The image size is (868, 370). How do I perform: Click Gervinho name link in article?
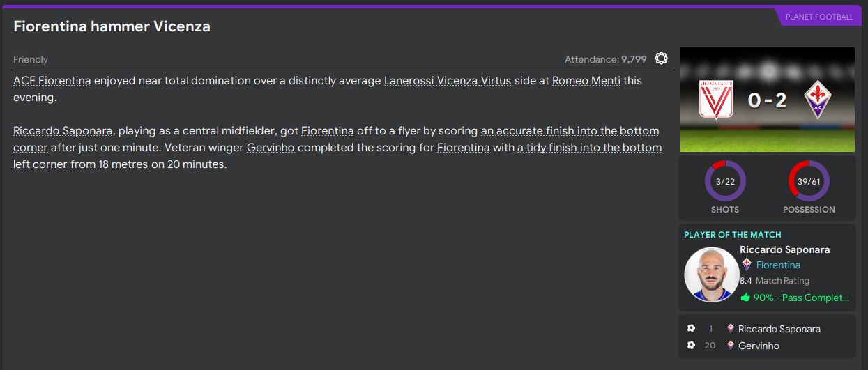coord(271,148)
